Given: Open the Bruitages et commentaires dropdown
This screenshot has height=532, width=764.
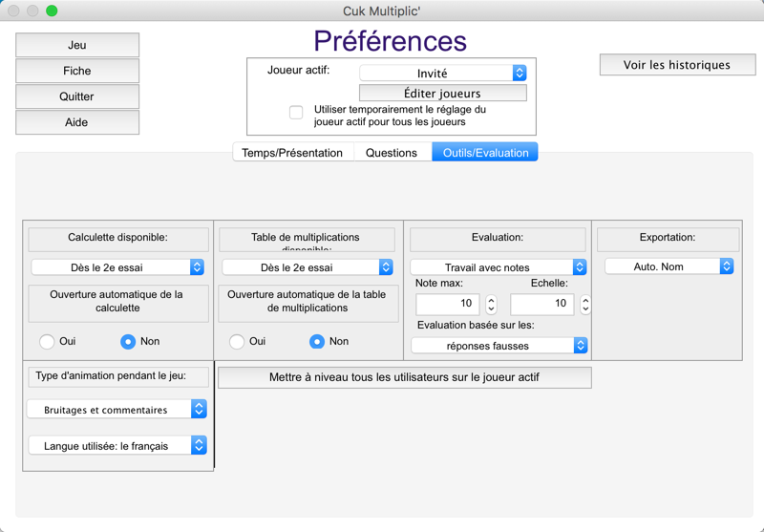Looking at the screenshot, I should [x=117, y=409].
